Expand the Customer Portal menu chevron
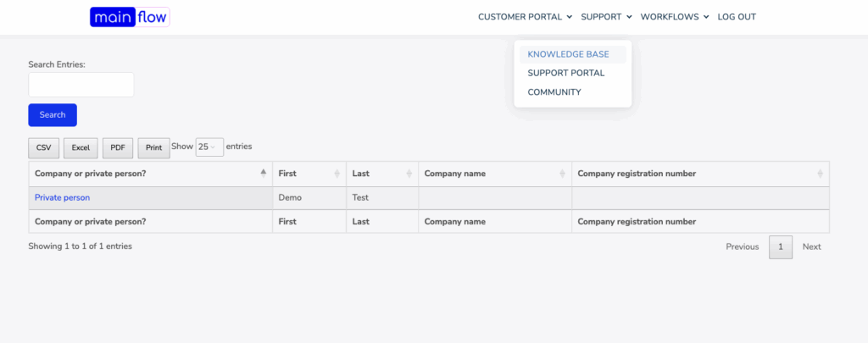This screenshot has height=343, width=868. (569, 17)
